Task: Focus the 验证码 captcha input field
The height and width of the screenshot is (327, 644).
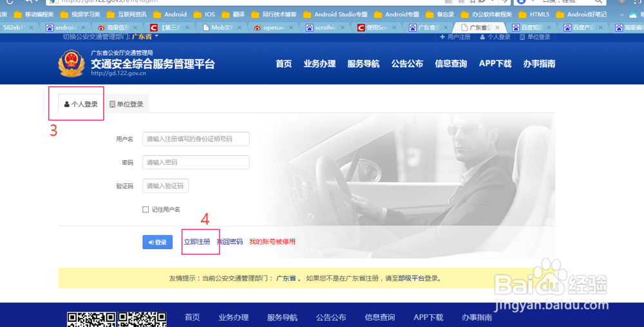Action: click(x=166, y=186)
